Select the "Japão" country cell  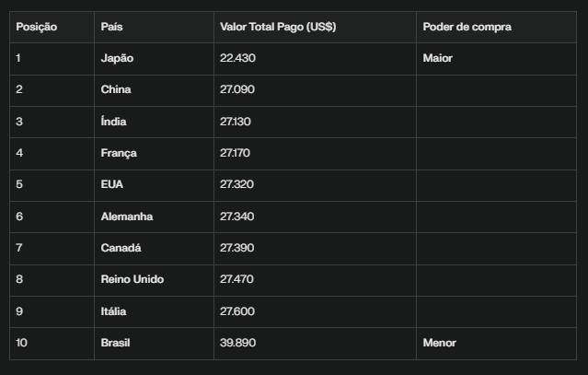click(117, 58)
